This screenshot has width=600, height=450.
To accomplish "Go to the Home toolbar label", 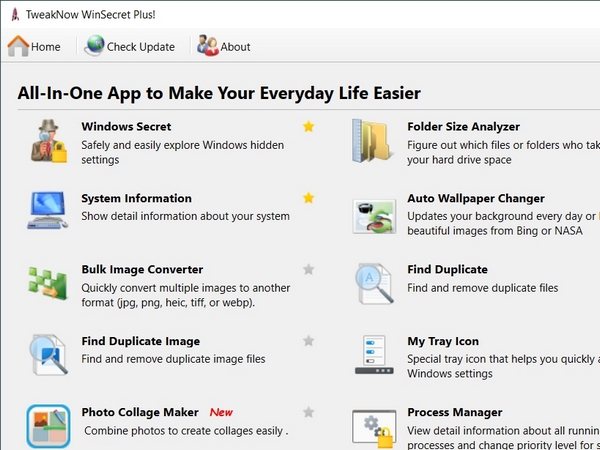I will pyautogui.click(x=46, y=47).
